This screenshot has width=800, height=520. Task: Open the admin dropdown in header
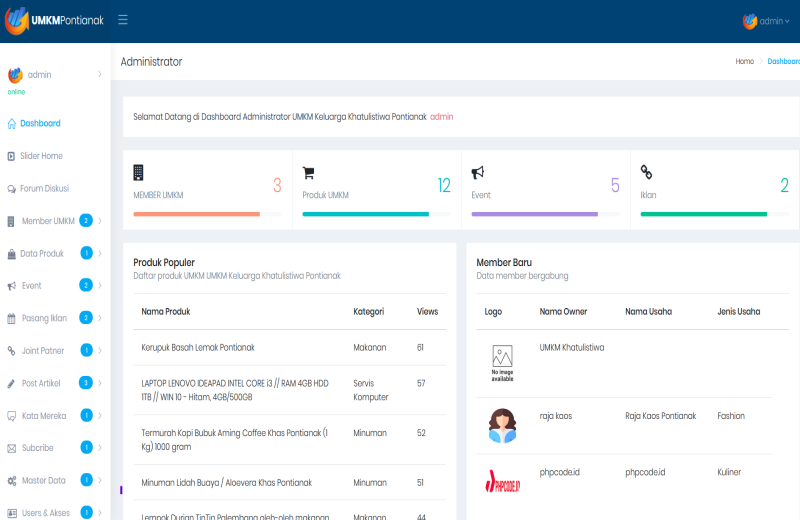[x=774, y=21]
